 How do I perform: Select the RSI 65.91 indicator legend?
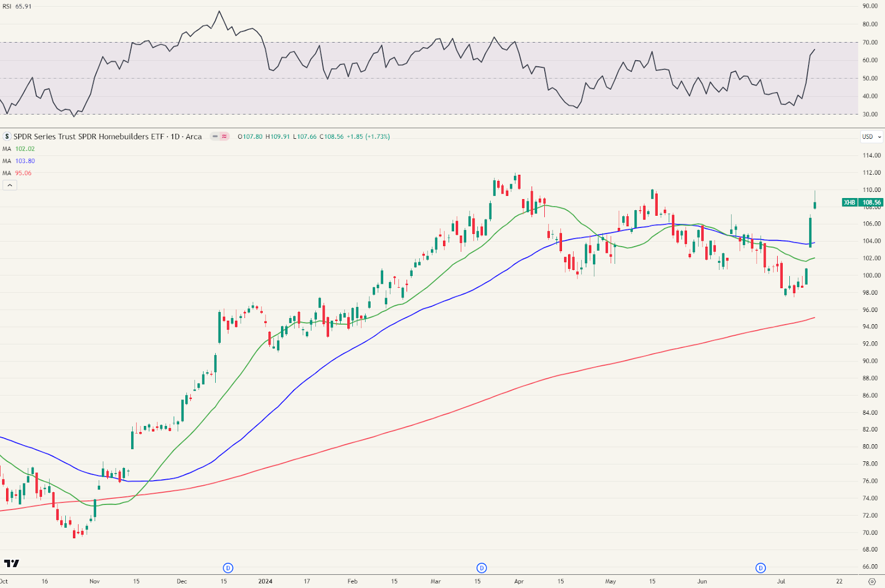(17, 7)
